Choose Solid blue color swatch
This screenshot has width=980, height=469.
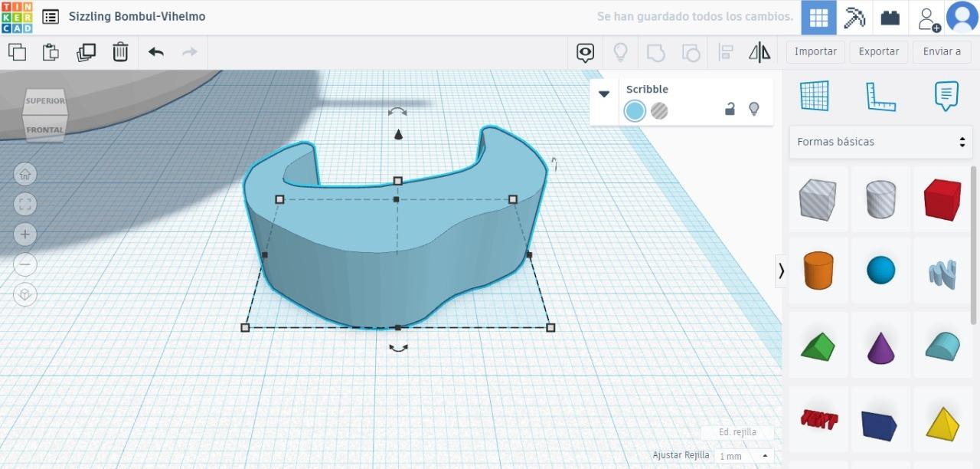[635, 111]
